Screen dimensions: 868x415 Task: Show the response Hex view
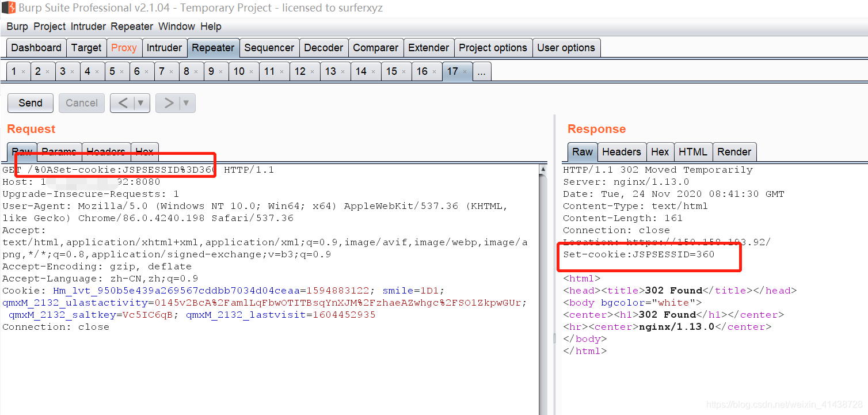660,152
